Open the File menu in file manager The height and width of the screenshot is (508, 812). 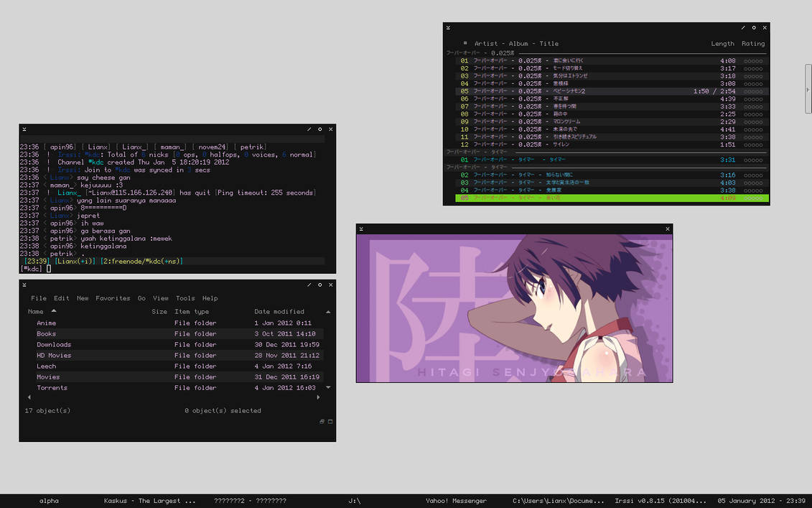coord(39,298)
